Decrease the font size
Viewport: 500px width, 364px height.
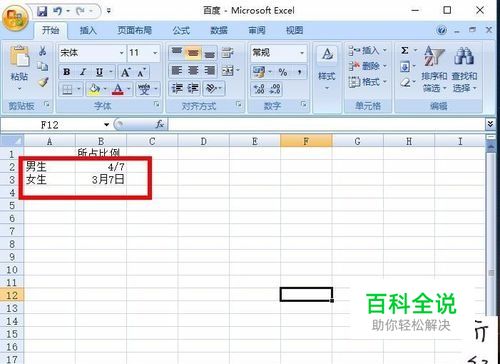[141, 72]
